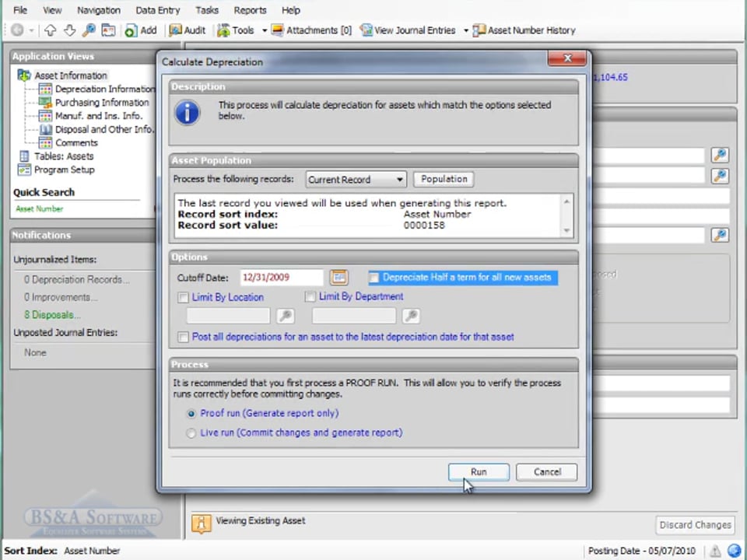Screen dimensions: 747x560
Task: Open the Current Record dropdown
Action: tap(356, 180)
